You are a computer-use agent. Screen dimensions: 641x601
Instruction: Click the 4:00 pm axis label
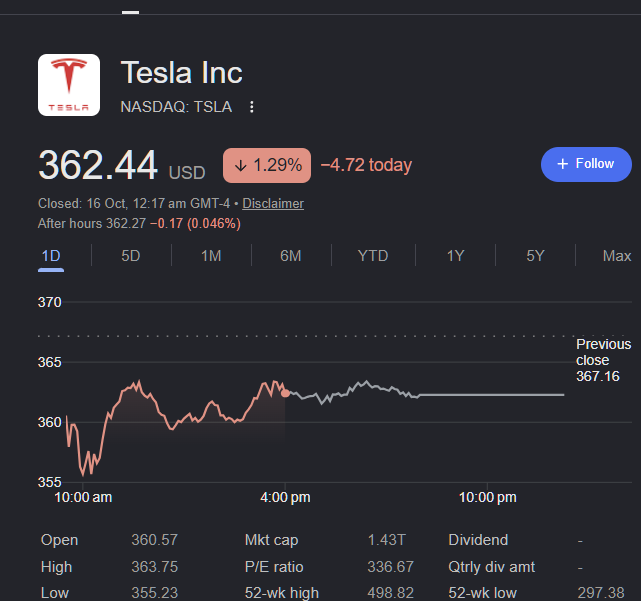285,498
